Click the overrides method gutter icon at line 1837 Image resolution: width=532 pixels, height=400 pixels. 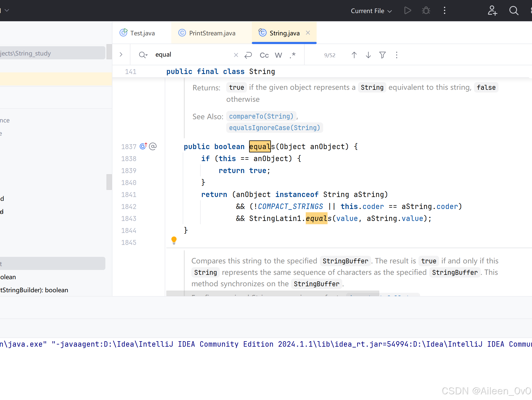tap(143, 146)
